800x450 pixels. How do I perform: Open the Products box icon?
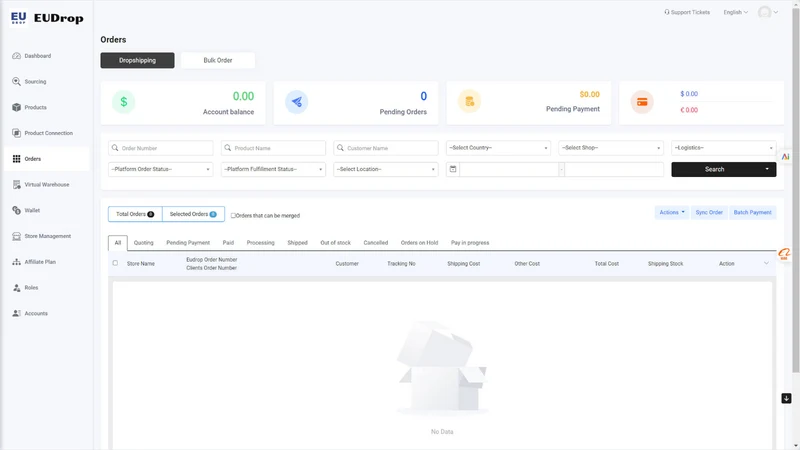(x=16, y=107)
